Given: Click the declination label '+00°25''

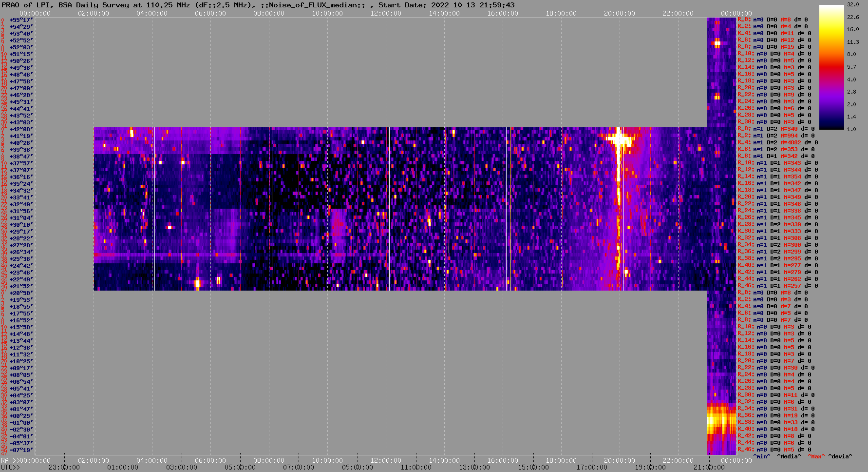Looking at the screenshot, I should 21,416.
